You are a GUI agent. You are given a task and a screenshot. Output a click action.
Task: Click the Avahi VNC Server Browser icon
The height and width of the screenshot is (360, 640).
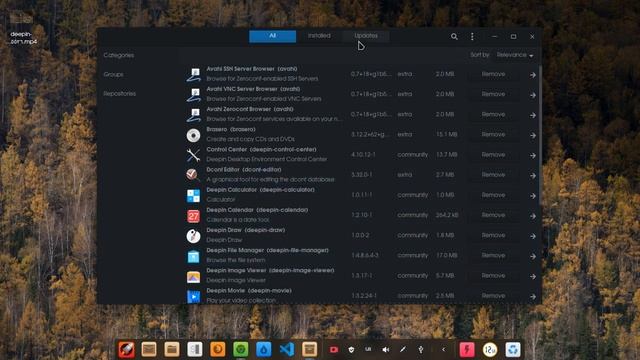[x=193, y=95]
